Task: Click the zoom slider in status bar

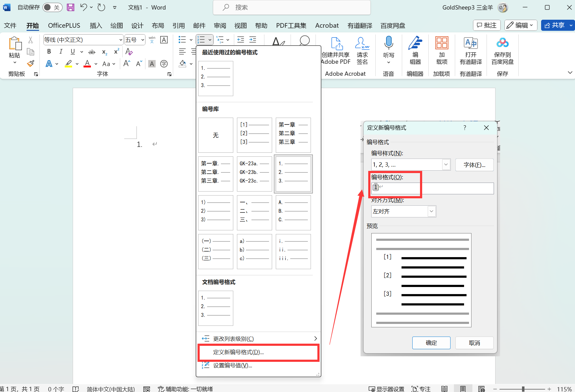Action: point(523,389)
